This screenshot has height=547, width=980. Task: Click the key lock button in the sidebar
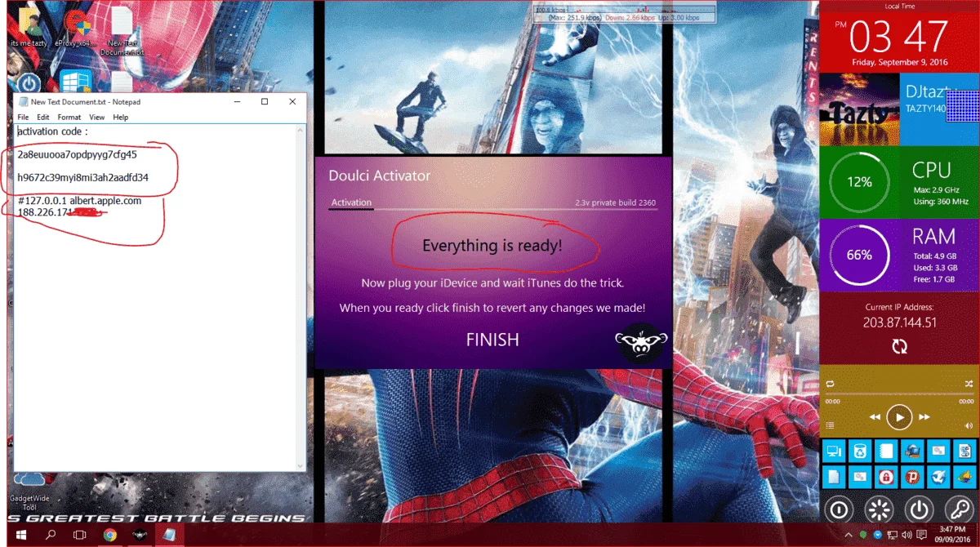(960, 510)
